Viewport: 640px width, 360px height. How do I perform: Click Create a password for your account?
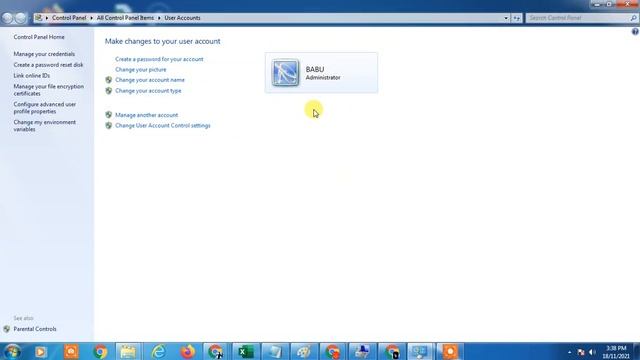click(x=159, y=59)
